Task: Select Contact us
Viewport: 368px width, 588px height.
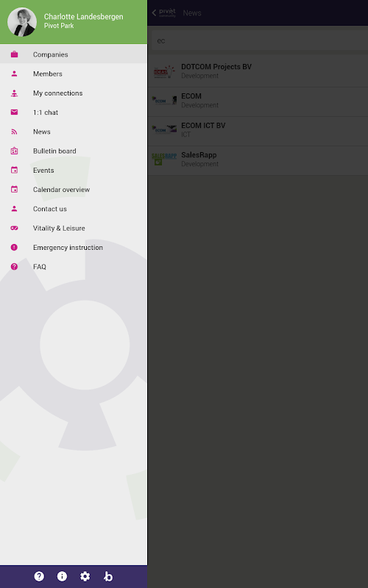Action: [74, 209]
